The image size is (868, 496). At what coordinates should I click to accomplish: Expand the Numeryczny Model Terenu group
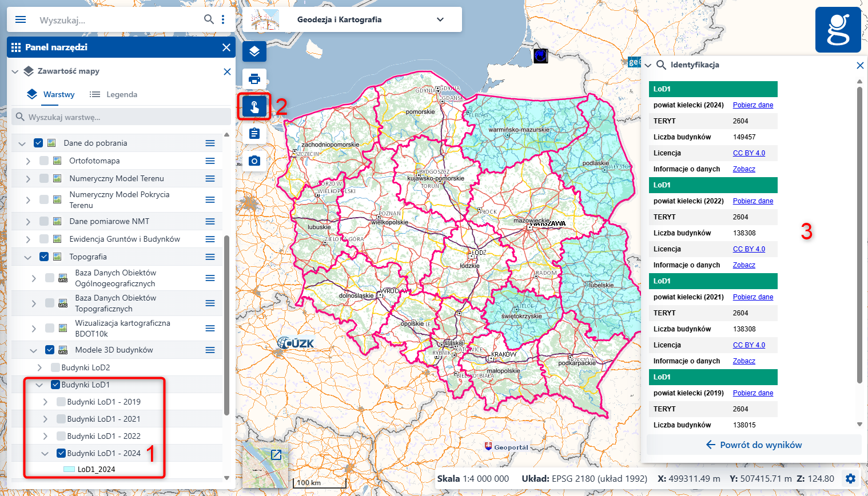coord(28,179)
